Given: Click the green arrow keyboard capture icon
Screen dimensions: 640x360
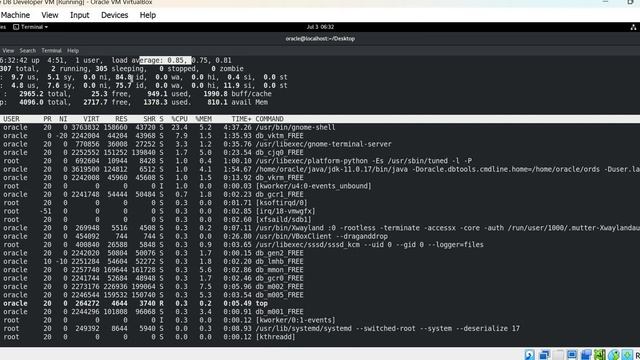Looking at the screenshot, I should [627, 355].
